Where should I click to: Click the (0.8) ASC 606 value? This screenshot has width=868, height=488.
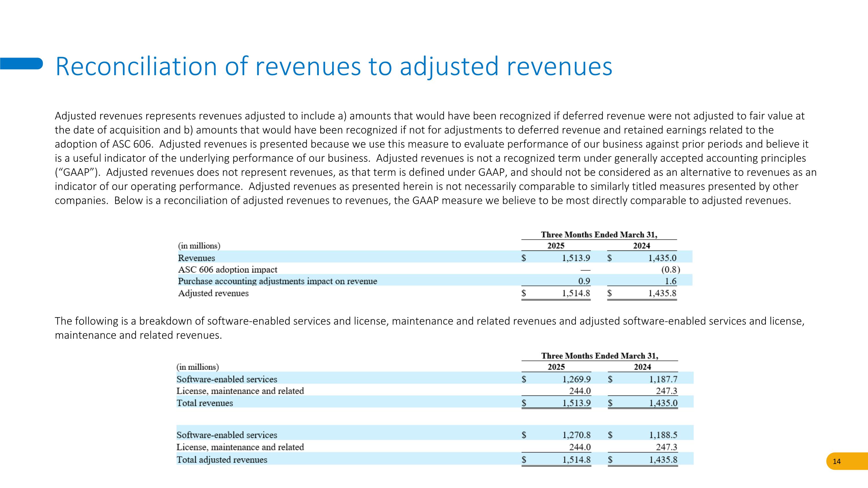click(670, 269)
